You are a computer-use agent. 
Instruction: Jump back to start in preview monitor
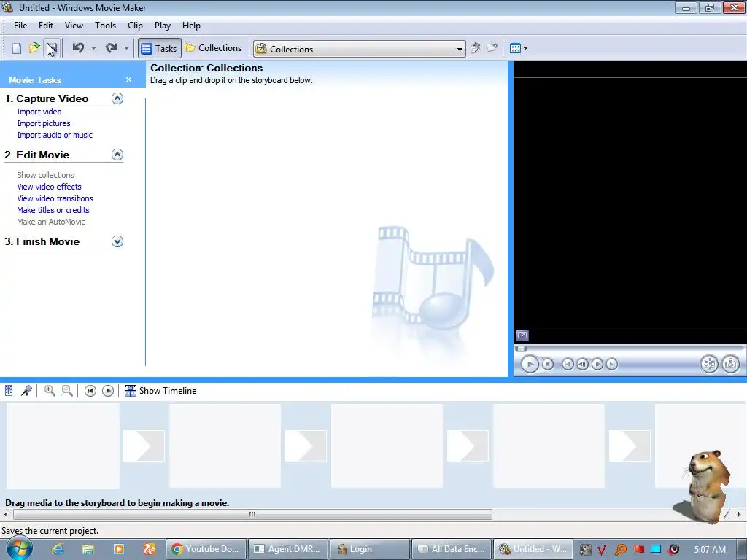coord(568,365)
